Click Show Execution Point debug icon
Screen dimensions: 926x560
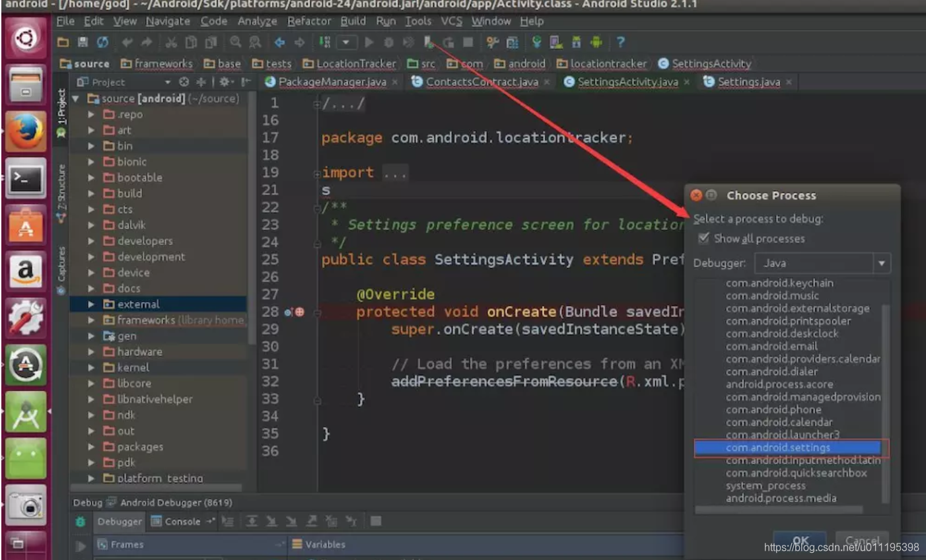tap(228, 521)
